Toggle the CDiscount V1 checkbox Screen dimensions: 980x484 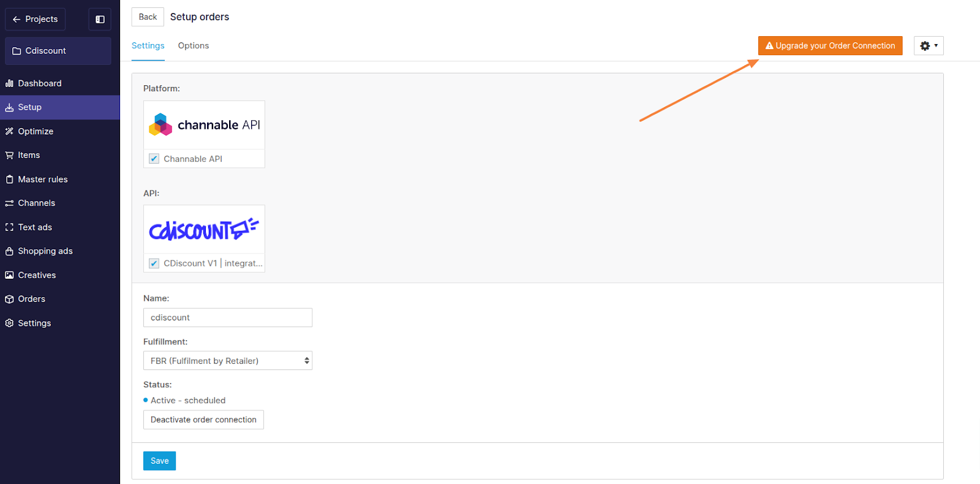coord(154,263)
